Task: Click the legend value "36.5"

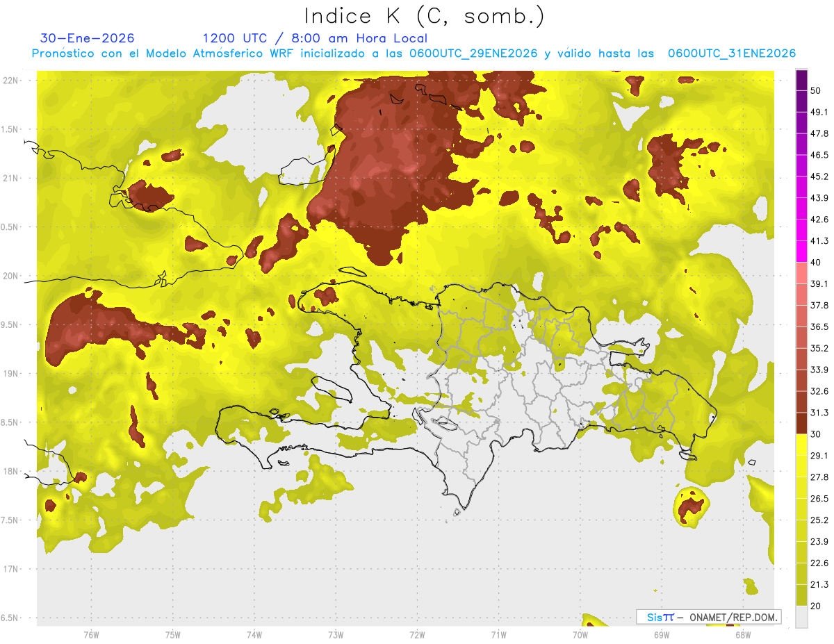Action: click(819, 327)
